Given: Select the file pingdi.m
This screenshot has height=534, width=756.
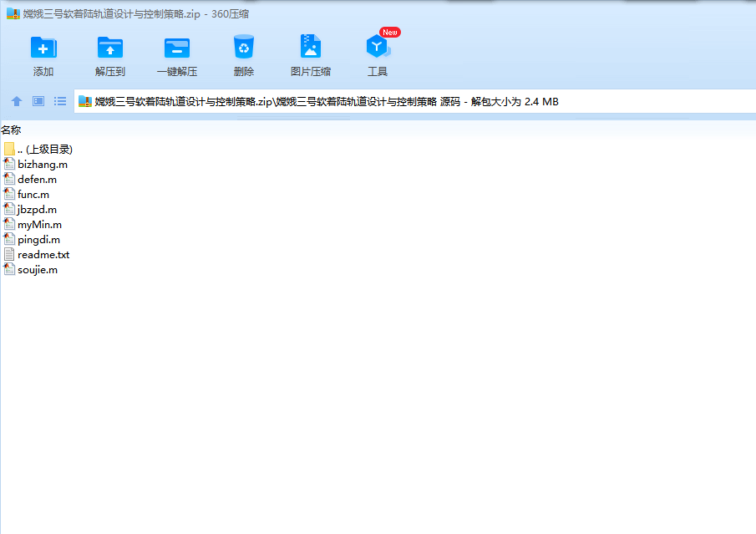Looking at the screenshot, I should pos(38,239).
